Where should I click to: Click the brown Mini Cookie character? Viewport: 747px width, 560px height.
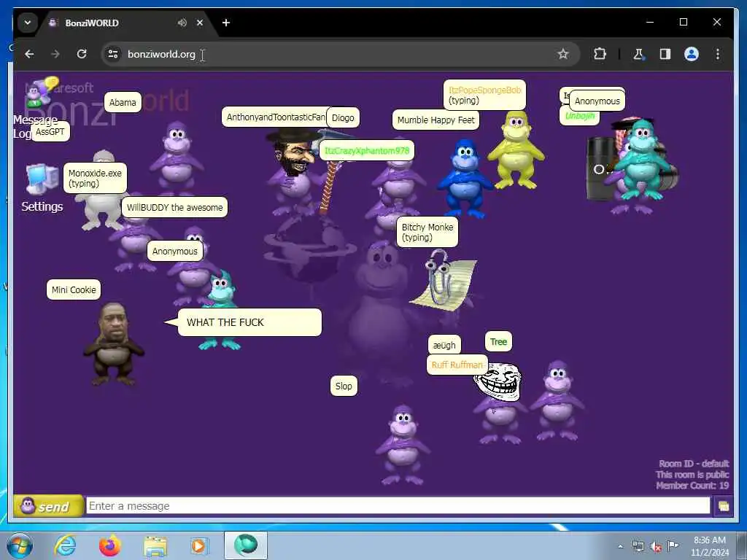pyautogui.click(x=113, y=344)
